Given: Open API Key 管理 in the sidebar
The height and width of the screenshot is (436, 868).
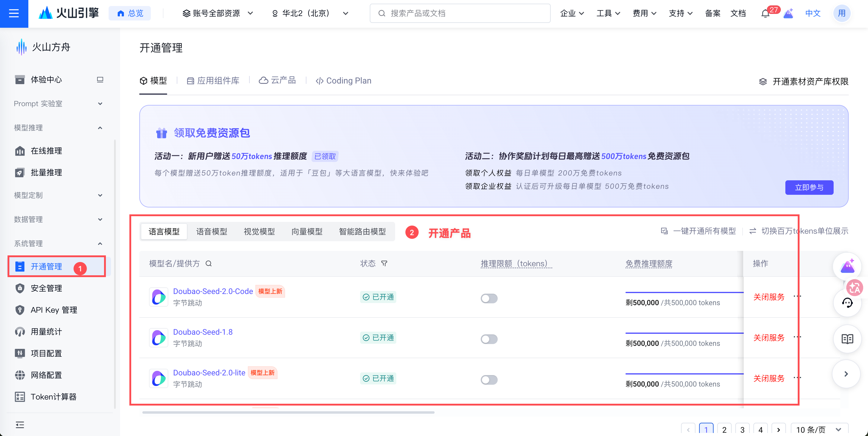Looking at the screenshot, I should (54, 310).
